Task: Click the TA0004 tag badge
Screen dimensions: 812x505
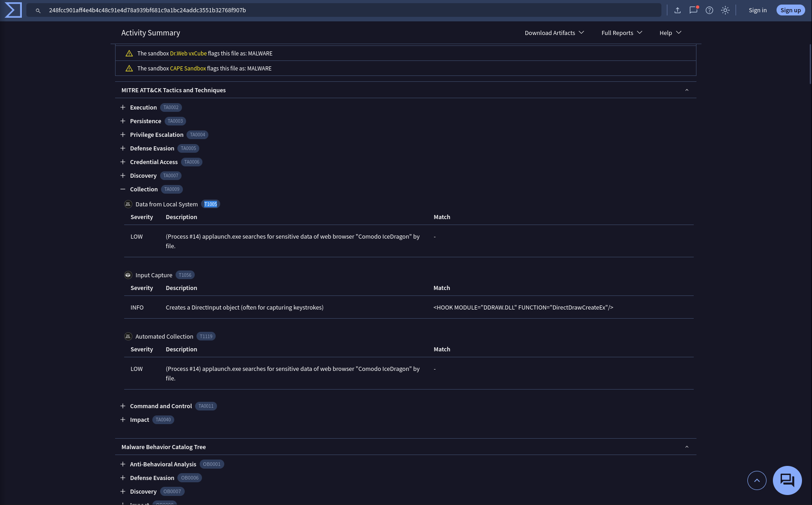Action: pos(197,135)
